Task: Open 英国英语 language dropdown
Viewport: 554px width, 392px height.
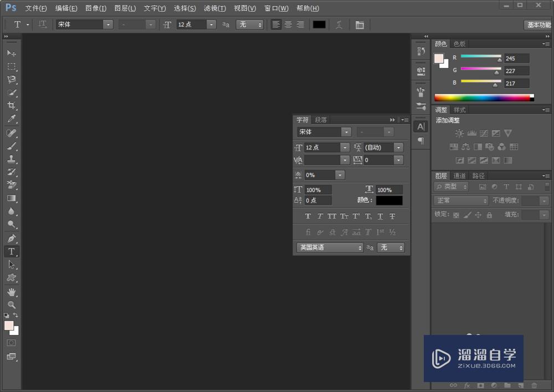Action: tap(330, 247)
